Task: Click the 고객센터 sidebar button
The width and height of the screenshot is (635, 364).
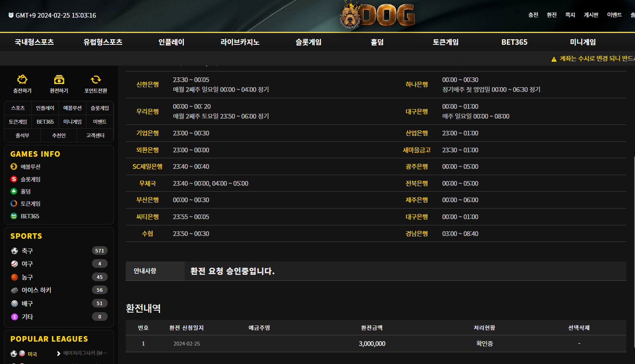Action: (95, 135)
